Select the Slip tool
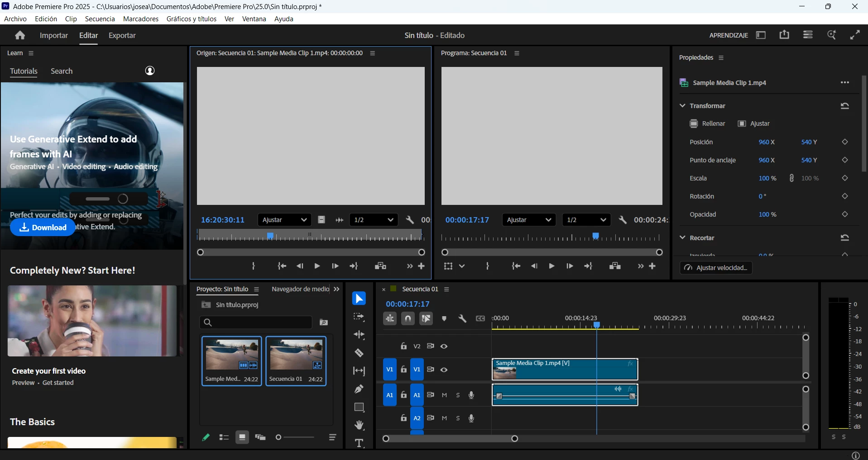Viewport: 868px width, 460px height. tap(359, 371)
